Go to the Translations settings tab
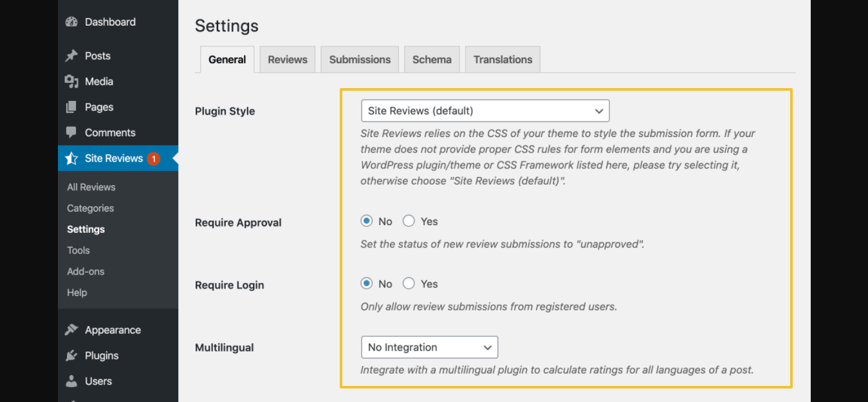Viewport: 868px width, 402px height. coord(503,59)
